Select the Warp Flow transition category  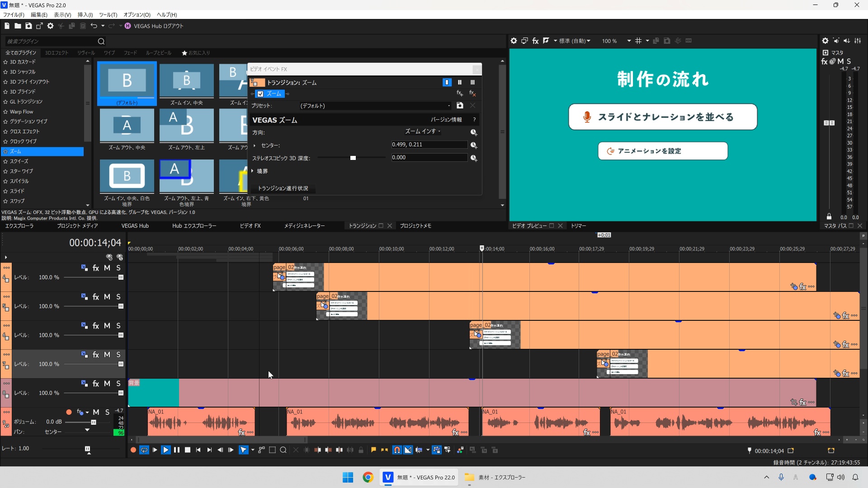(21, 112)
